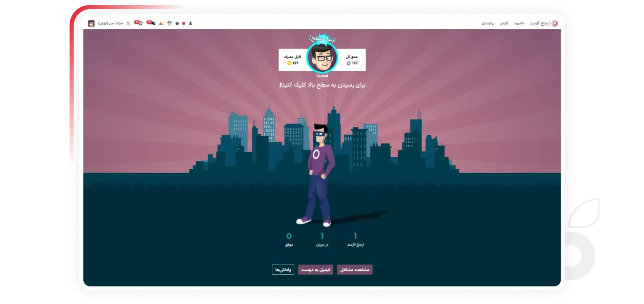Open the chat messages icon with badge

tap(151, 23)
